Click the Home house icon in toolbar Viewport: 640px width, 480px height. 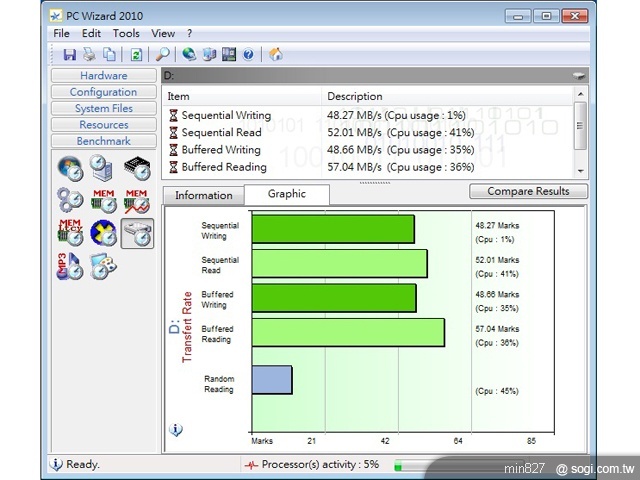coord(276,54)
